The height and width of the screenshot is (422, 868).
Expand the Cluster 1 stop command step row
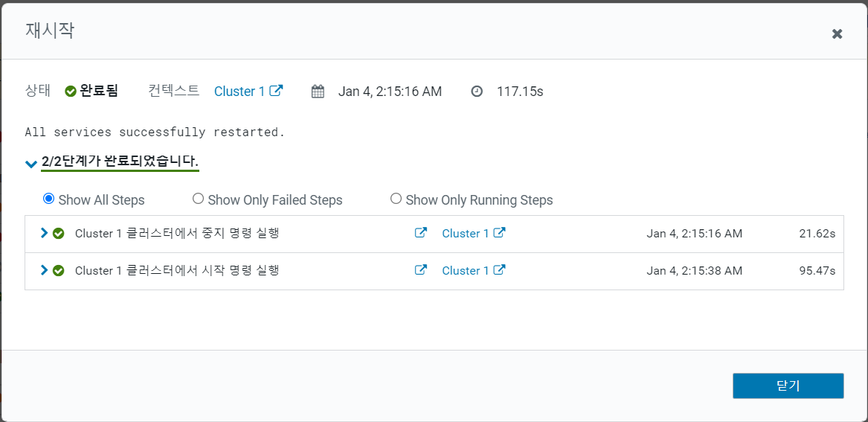click(44, 233)
